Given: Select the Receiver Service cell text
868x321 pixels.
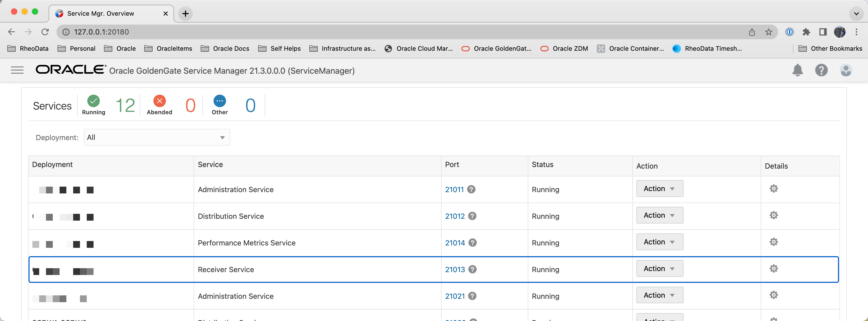Looking at the screenshot, I should (x=226, y=270).
